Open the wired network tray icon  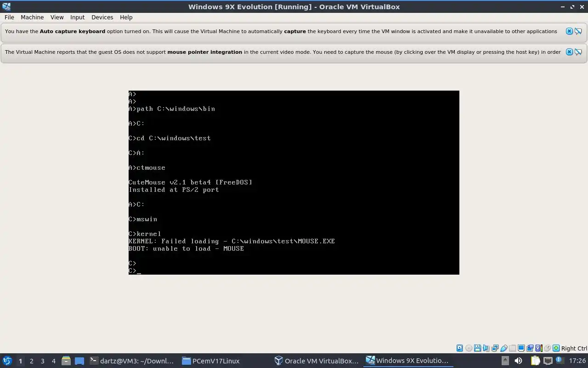point(548,361)
